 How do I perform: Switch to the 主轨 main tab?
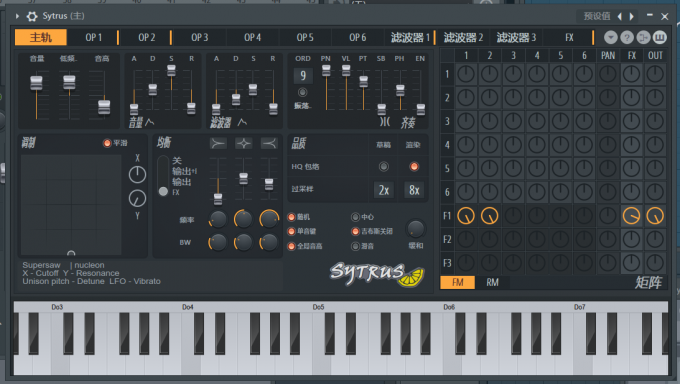point(41,37)
